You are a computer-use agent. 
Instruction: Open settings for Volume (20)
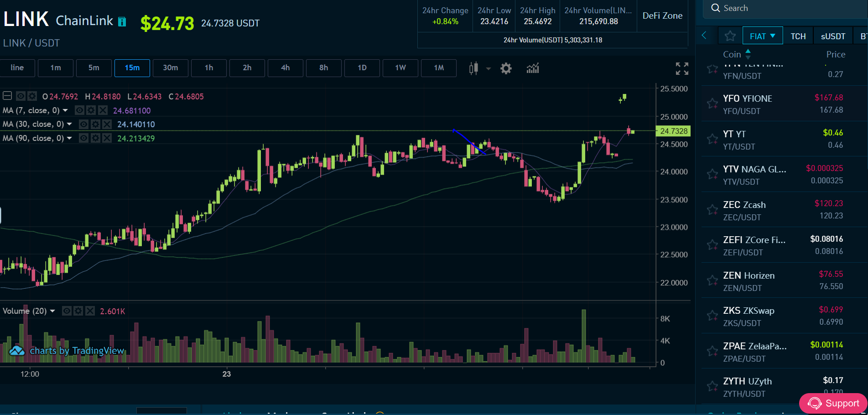pyautogui.click(x=78, y=311)
